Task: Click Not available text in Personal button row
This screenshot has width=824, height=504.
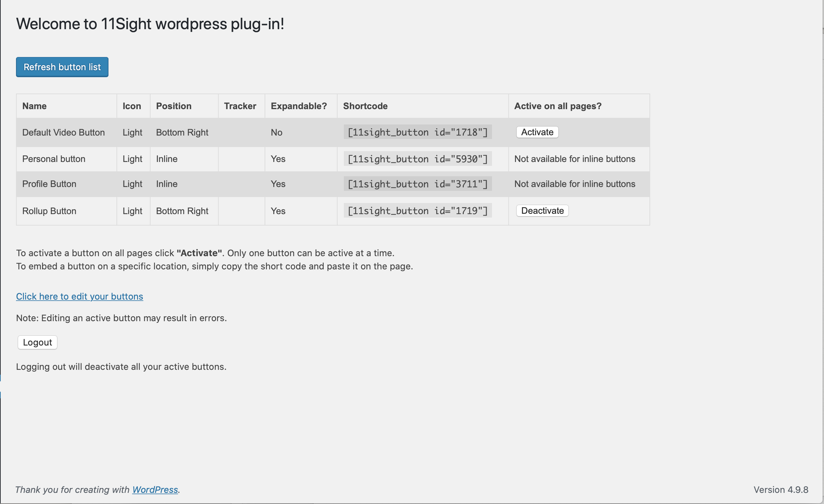Action: click(x=575, y=159)
